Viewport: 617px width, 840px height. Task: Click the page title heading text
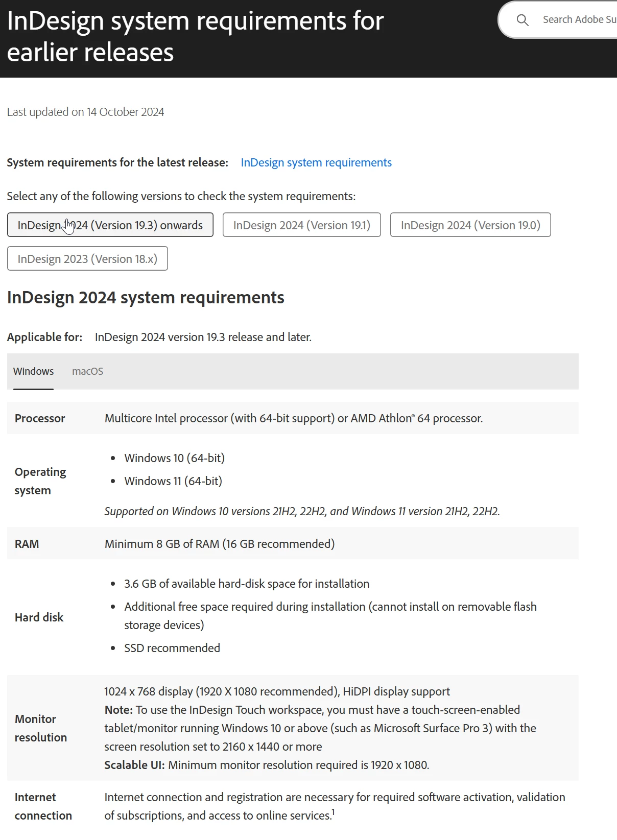pyautogui.click(x=195, y=36)
